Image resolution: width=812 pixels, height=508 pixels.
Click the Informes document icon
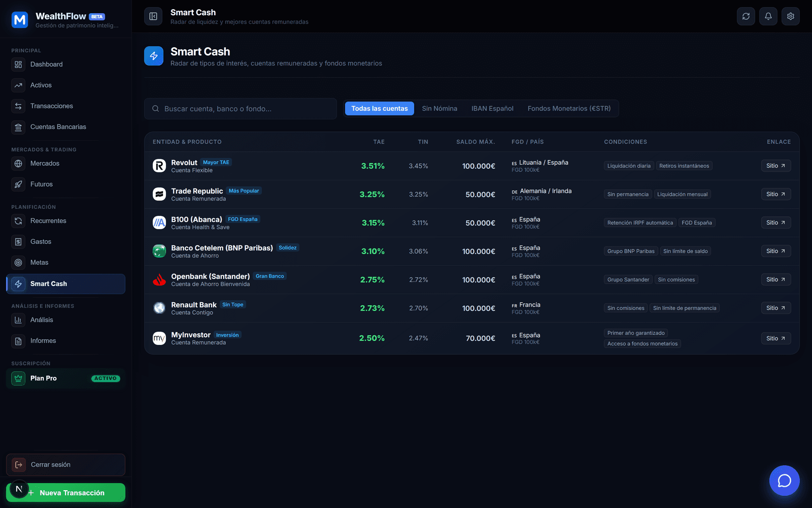(x=18, y=341)
